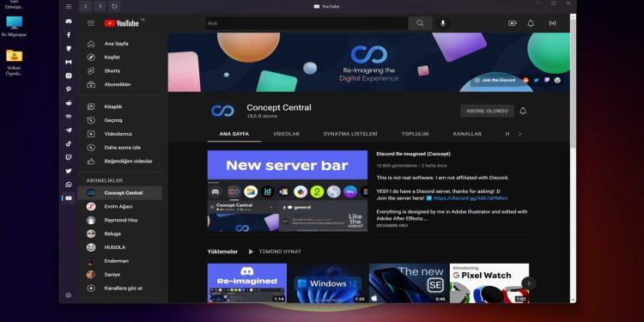Go to Ana Sayfa in the guide
Viewport: 644px width, 322px height.
pos(120,44)
